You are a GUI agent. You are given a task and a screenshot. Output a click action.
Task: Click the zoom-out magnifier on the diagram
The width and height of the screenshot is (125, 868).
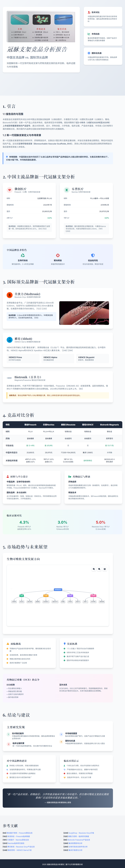99,569
